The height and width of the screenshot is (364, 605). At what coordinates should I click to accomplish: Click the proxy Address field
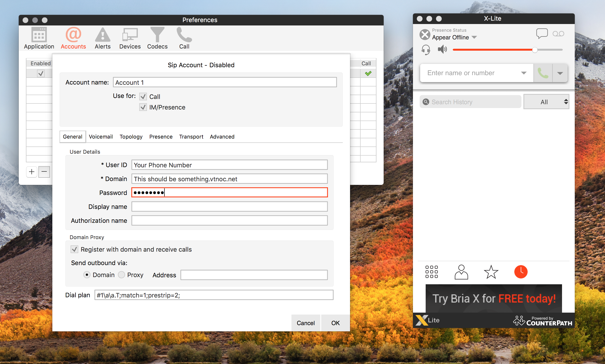click(x=254, y=275)
